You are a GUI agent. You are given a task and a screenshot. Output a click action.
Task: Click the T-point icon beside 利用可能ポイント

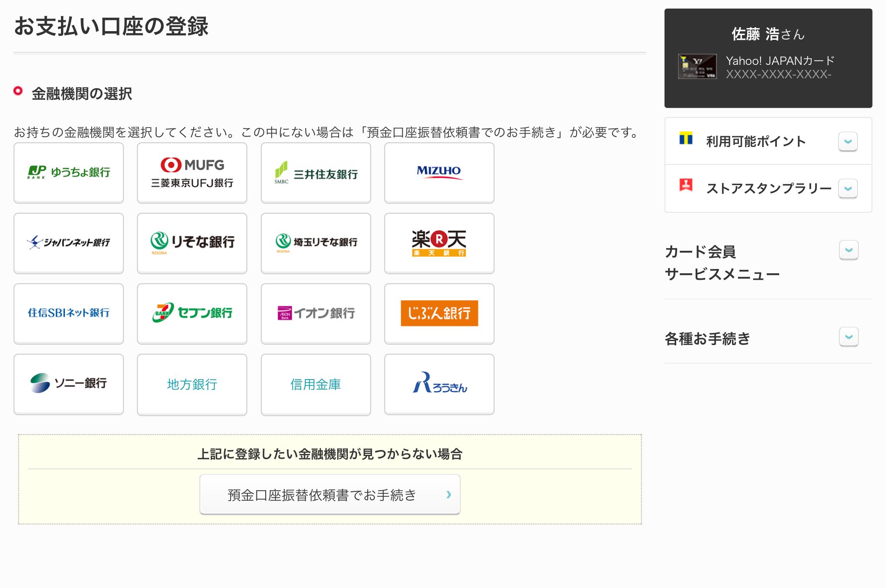(x=686, y=138)
